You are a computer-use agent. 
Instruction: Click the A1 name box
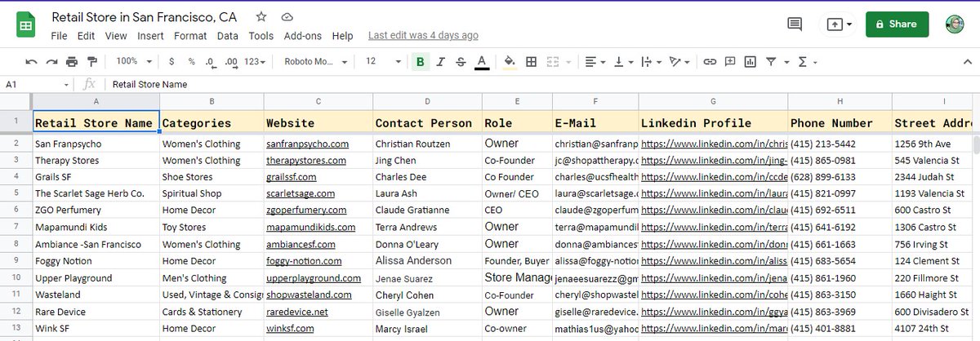click(33, 84)
